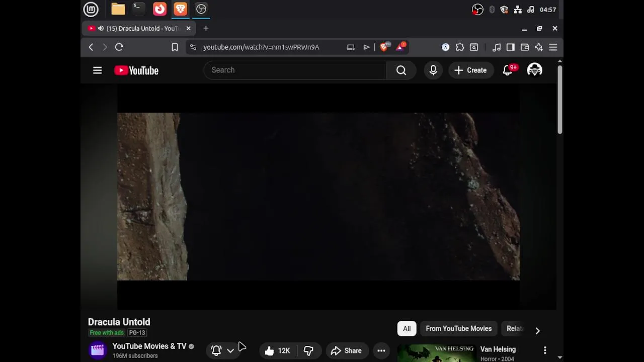Click the play-shaped address bar icon

click(x=366, y=47)
